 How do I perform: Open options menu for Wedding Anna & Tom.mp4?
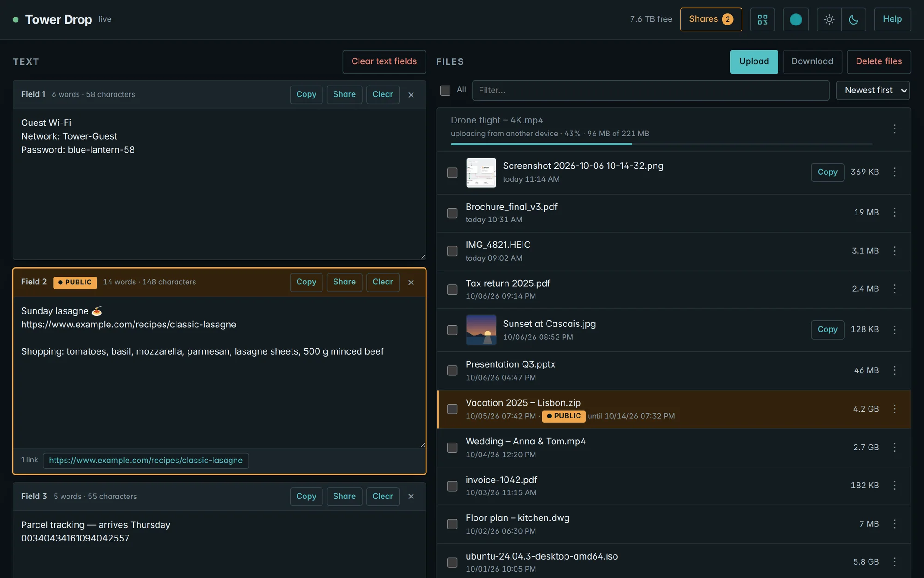pyautogui.click(x=895, y=447)
